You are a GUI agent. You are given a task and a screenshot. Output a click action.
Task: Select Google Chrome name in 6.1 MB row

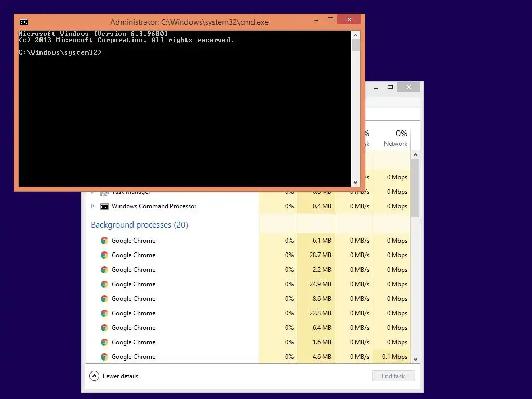click(134, 241)
